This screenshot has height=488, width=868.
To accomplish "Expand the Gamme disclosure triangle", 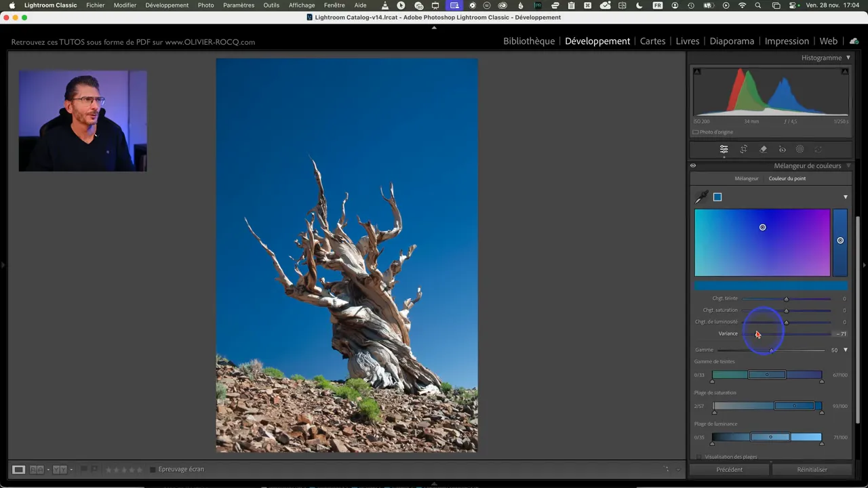I will click(845, 350).
